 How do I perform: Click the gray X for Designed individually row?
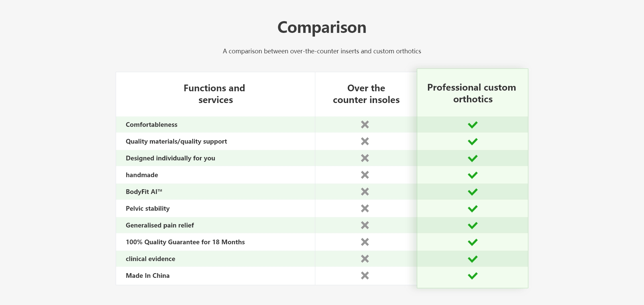(x=365, y=158)
